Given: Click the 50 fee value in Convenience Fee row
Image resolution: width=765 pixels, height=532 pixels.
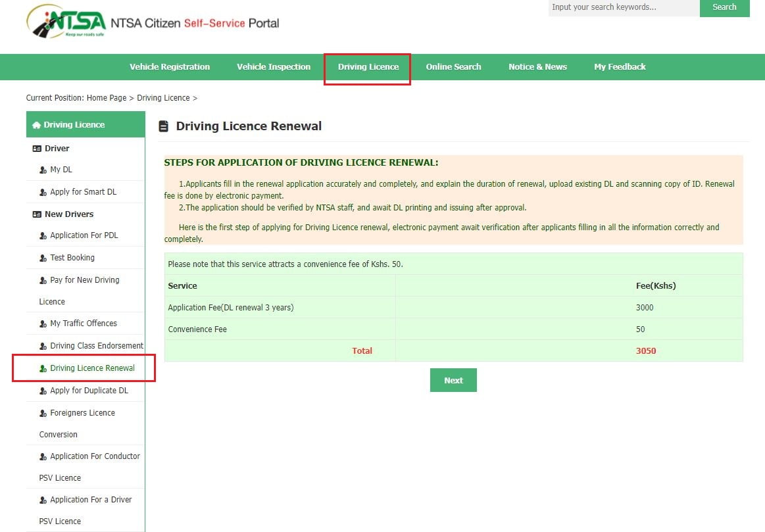Looking at the screenshot, I should [640, 329].
